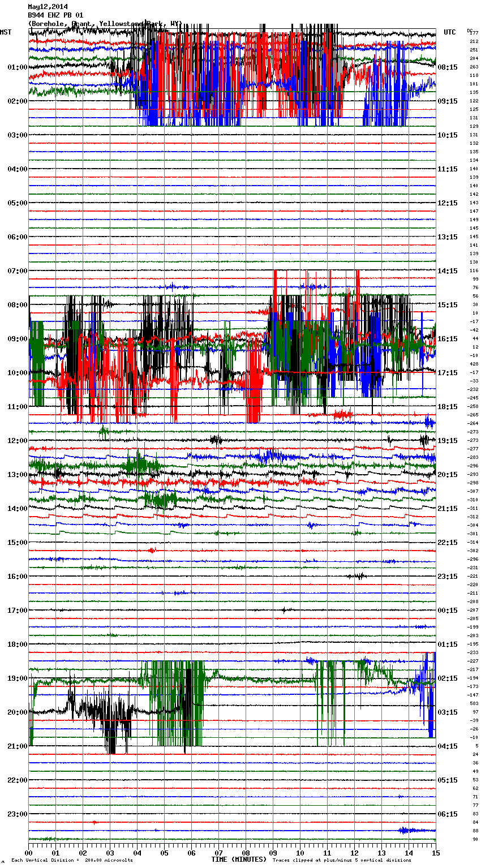Viewport: 481px width, 868px height.
Task: Select the 01:00 MST time label
Action: [x=17, y=67]
